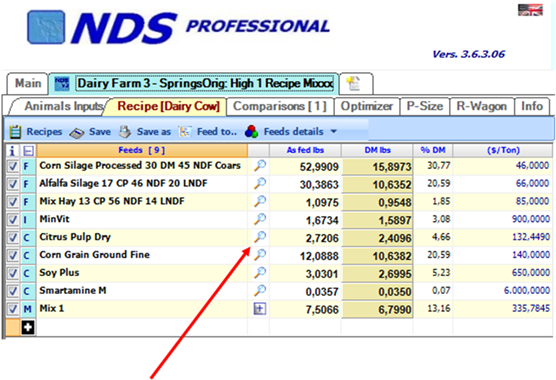Click the Feeds [9] column header
This screenshot has width=556, height=380.
[142, 150]
